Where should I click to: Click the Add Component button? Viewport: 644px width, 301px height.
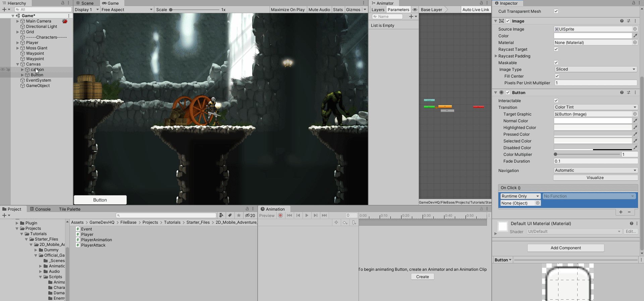[x=566, y=248]
